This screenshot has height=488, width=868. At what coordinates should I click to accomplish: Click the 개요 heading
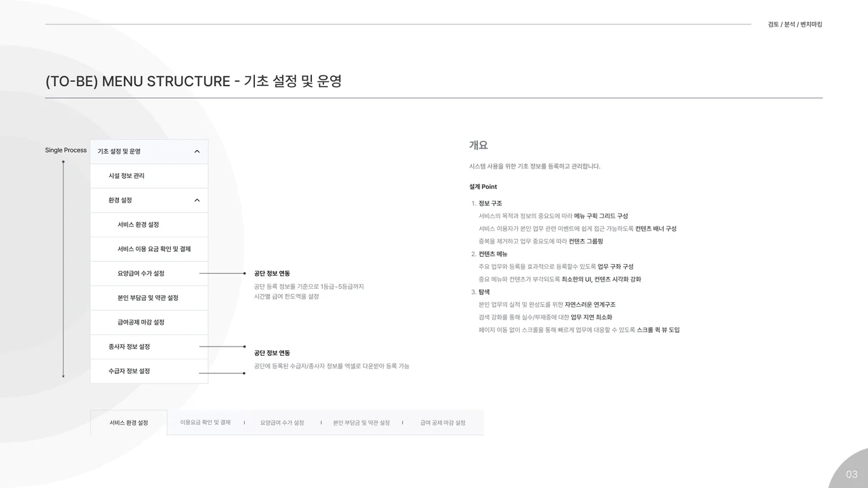point(478,145)
